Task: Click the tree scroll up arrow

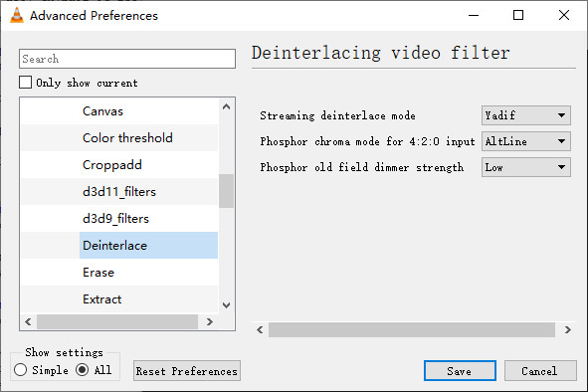Action: [226, 106]
